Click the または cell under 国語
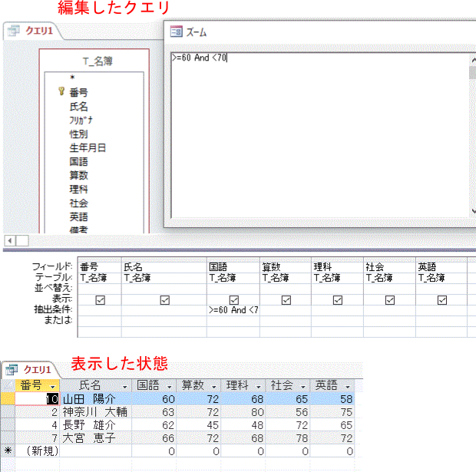Viewport: 476px width, 472px height. click(x=233, y=321)
